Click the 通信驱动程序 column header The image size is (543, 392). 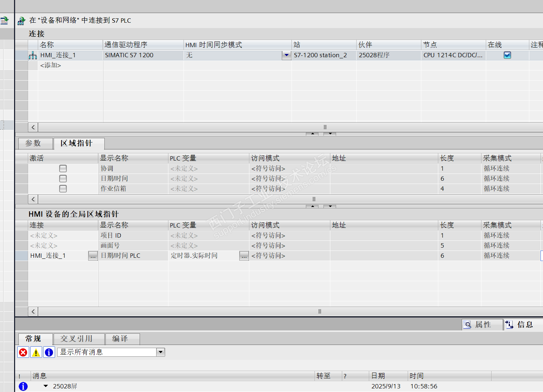(x=143, y=45)
